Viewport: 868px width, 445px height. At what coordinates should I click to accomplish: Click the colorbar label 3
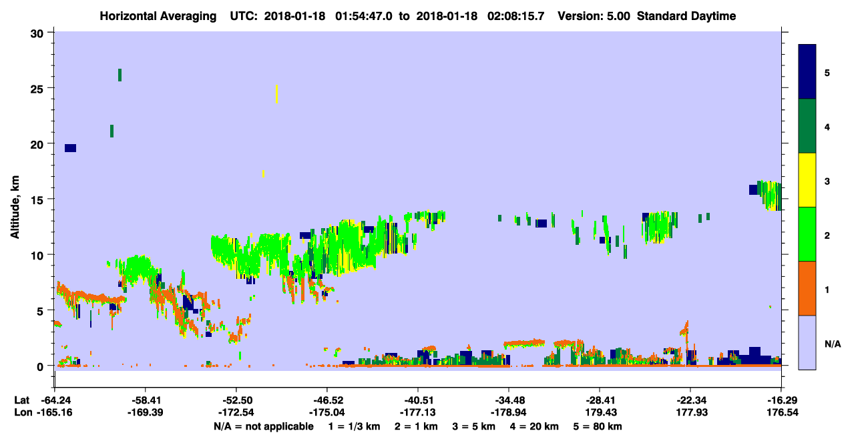pos(827,180)
